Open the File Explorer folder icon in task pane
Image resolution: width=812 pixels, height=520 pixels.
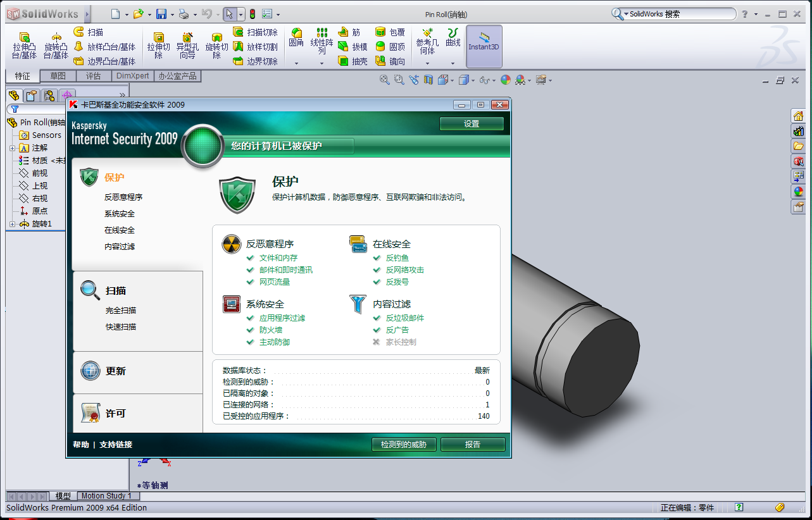(x=798, y=146)
